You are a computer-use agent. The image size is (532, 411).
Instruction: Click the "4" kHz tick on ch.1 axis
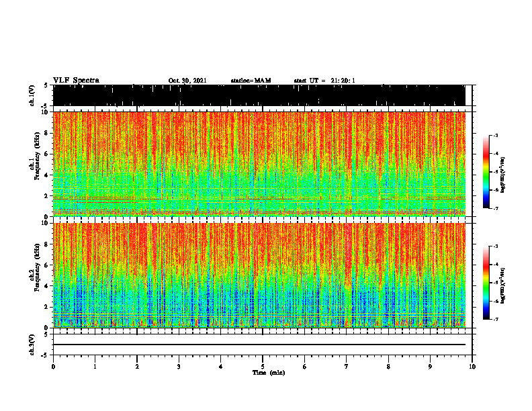coord(46,175)
